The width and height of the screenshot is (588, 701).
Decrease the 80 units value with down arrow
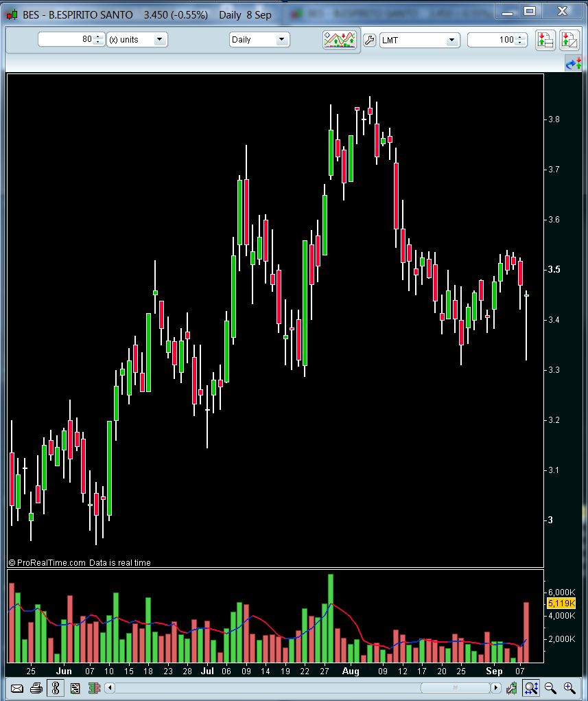click(99, 43)
